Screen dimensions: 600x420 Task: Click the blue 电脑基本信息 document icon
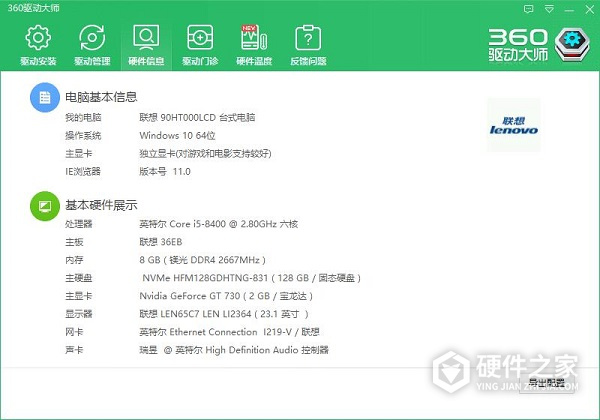click(45, 98)
